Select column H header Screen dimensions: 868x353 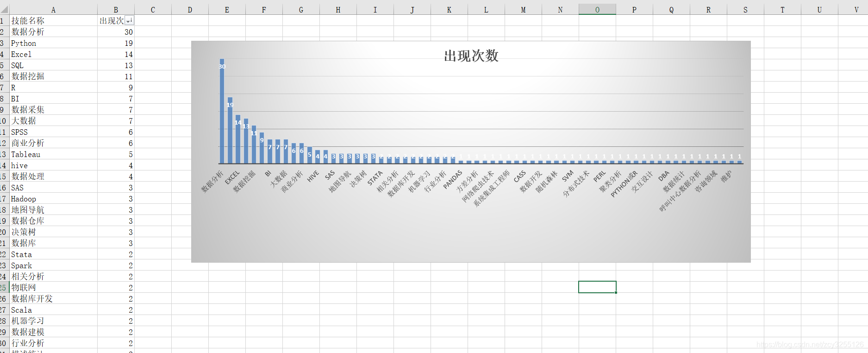(x=338, y=10)
